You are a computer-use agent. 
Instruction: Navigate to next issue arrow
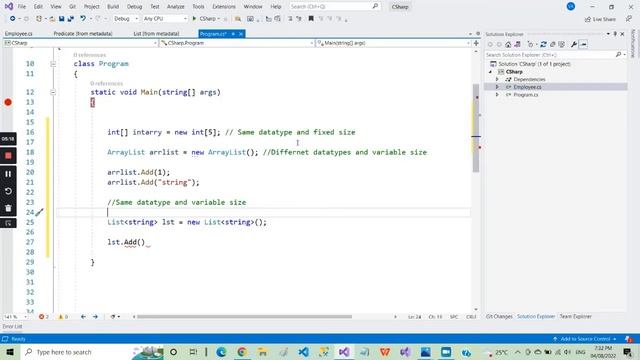[95, 317]
